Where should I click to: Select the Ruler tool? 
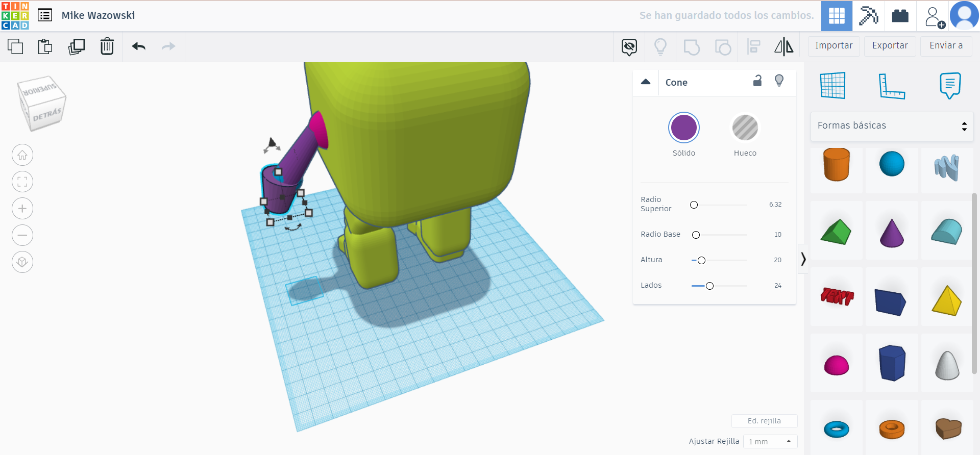(892, 86)
